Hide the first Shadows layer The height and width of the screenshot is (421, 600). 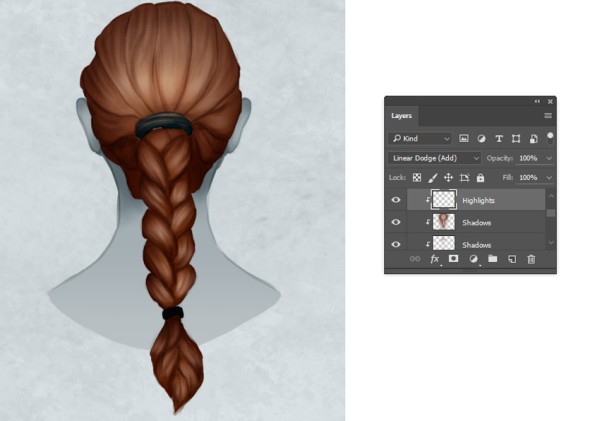[x=396, y=222]
